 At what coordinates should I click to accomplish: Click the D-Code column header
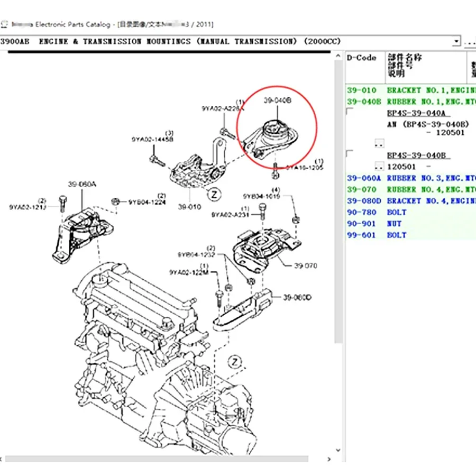[x=365, y=67]
